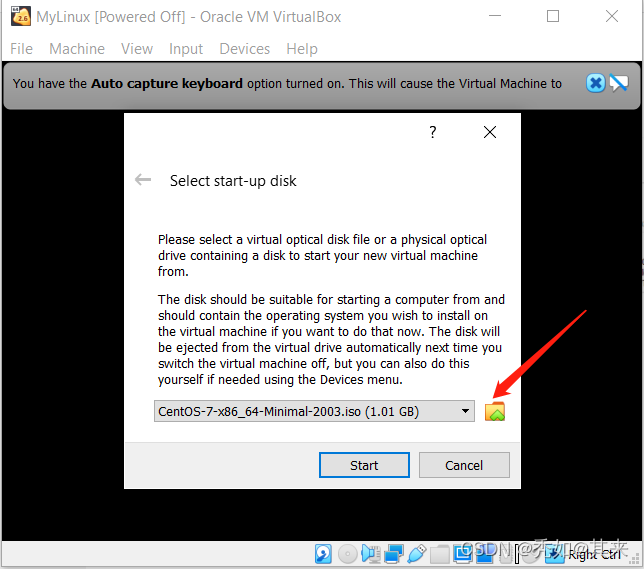
Task: Click the Select start-up disk heading
Action: [233, 181]
